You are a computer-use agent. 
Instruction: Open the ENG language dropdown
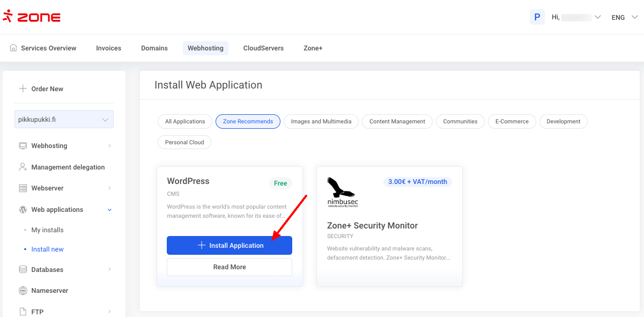click(624, 17)
